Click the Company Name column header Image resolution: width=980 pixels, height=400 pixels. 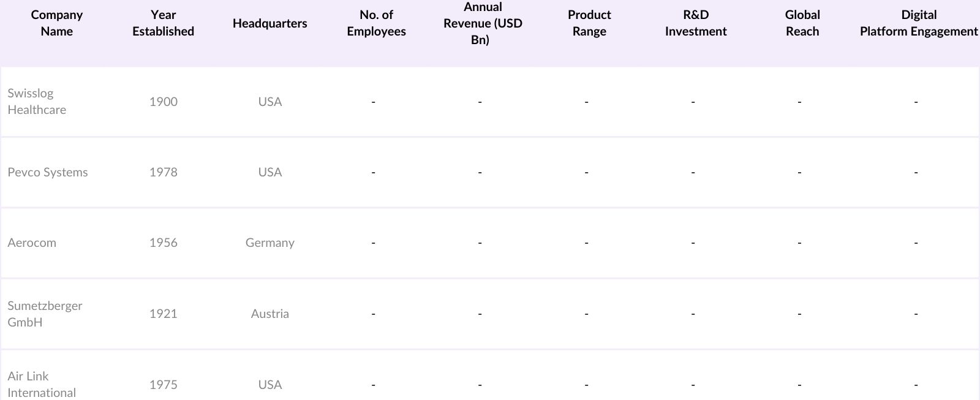[x=56, y=23]
